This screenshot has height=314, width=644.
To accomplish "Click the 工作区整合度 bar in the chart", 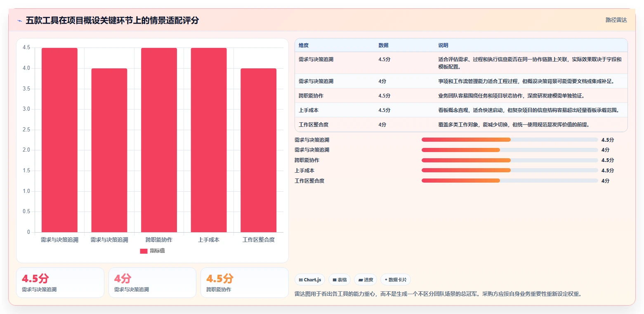I will (x=258, y=150).
